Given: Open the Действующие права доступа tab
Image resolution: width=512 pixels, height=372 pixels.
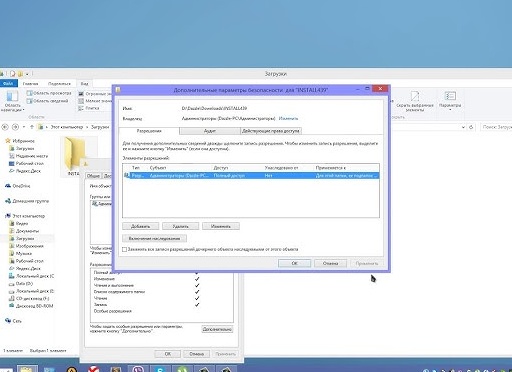Looking at the screenshot, I should tap(271, 131).
